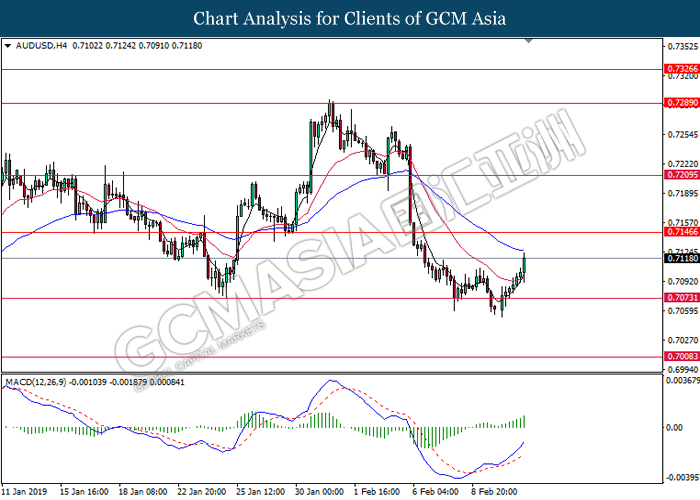
Task: Click the 0.70270 price scale value
Action: [x=682, y=340]
